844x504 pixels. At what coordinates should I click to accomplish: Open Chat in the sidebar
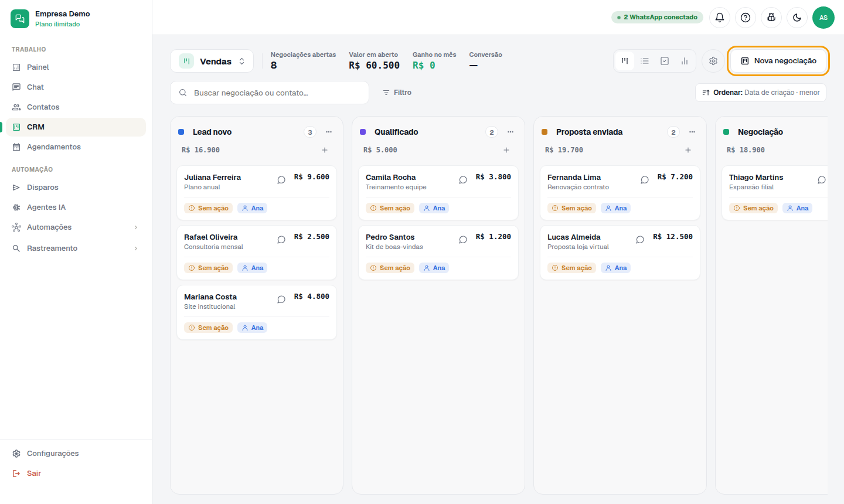tap(76, 87)
